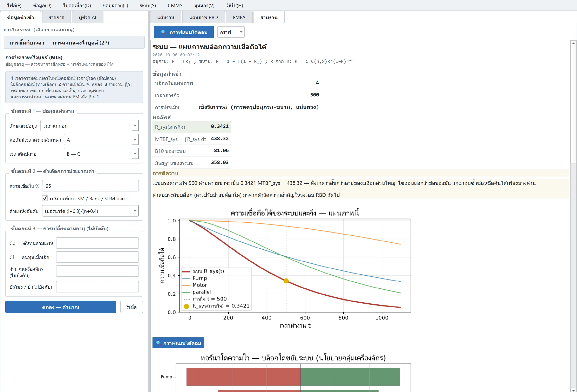This screenshot has width=577, height=392.
Task: Open the วิธีใช้(H) menu
Action: (234, 5)
